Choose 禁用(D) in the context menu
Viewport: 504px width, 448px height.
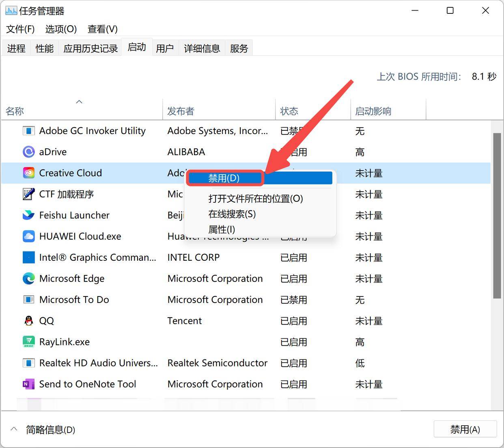pos(260,178)
